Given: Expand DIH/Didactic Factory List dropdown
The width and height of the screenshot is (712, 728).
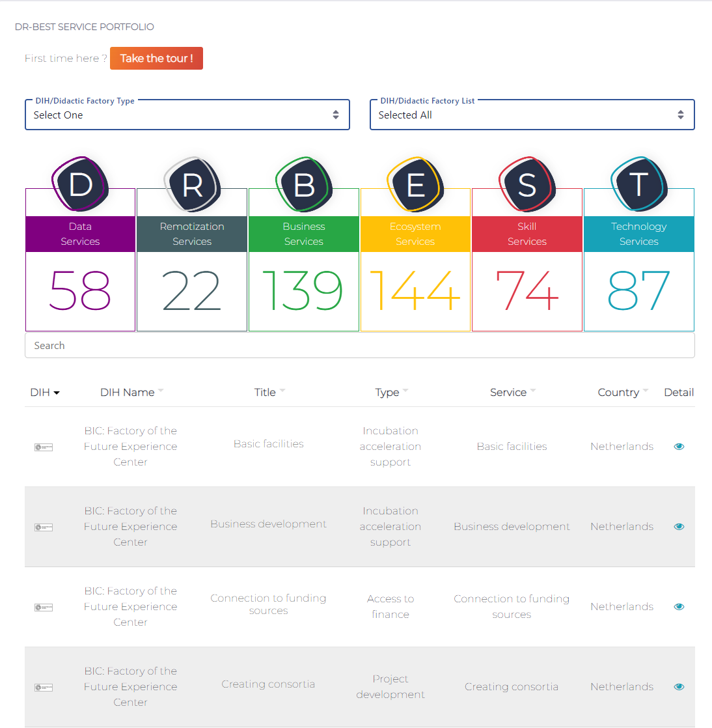Looking at the screenshot, I should [532, 115].
